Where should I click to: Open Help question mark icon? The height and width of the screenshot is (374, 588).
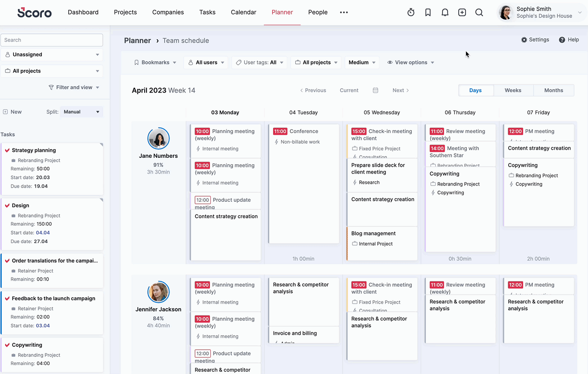[562, 40]
